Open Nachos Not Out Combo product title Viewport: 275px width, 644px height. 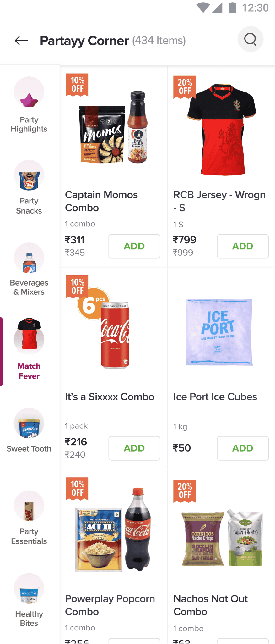pos(211,605)
